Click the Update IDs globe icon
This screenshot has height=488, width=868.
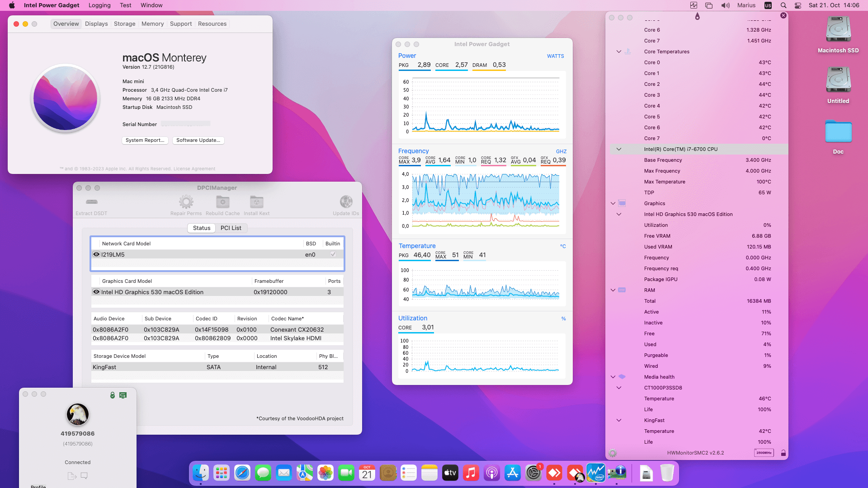pyautogui.click(x=346, y=202)
